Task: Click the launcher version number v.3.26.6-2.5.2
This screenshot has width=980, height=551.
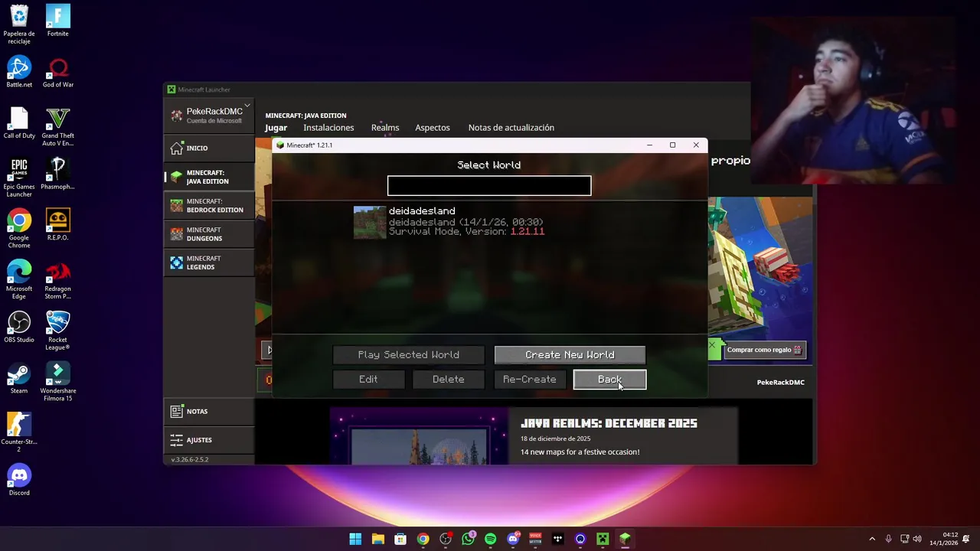Action: 190,460
